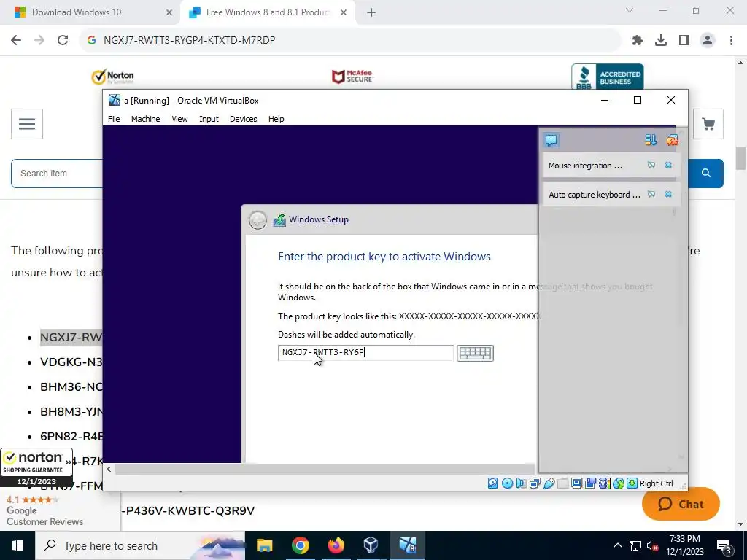This screenshot has height=560, width=747.
Task: Dismiss the Mouse integration notification
Action: (x=668, y=165)
